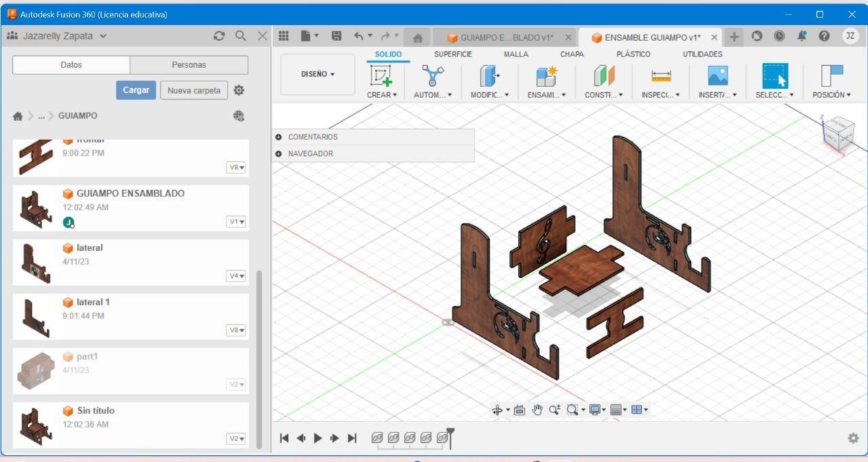The image size is (868, 462).
Task: Click the Posición tool icon
Action: coord(831,76)
